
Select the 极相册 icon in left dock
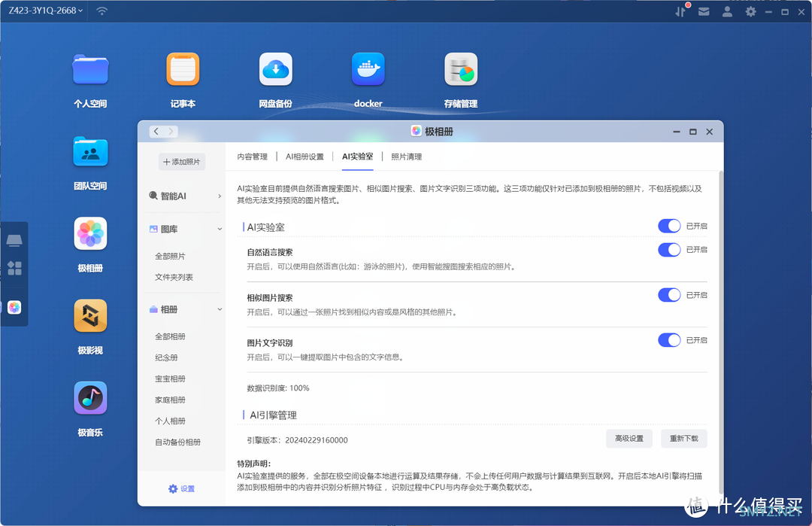pyautogui.click(x=14, y=307)
